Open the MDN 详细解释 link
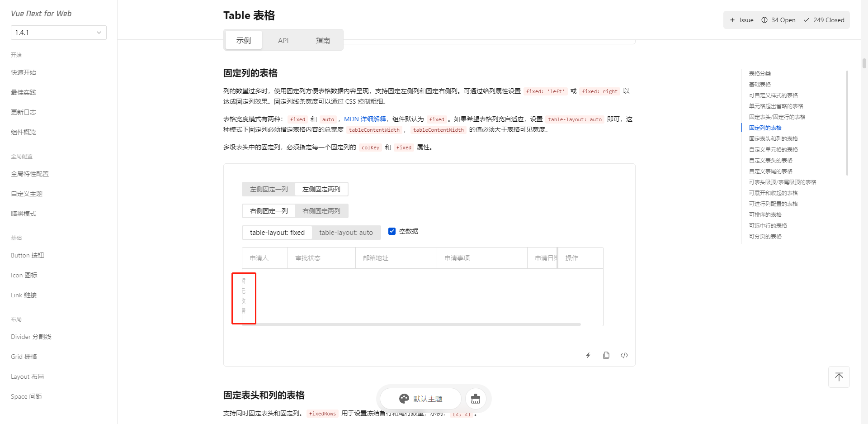The height and width of the screenshot is (424, 868). [365, 119]
